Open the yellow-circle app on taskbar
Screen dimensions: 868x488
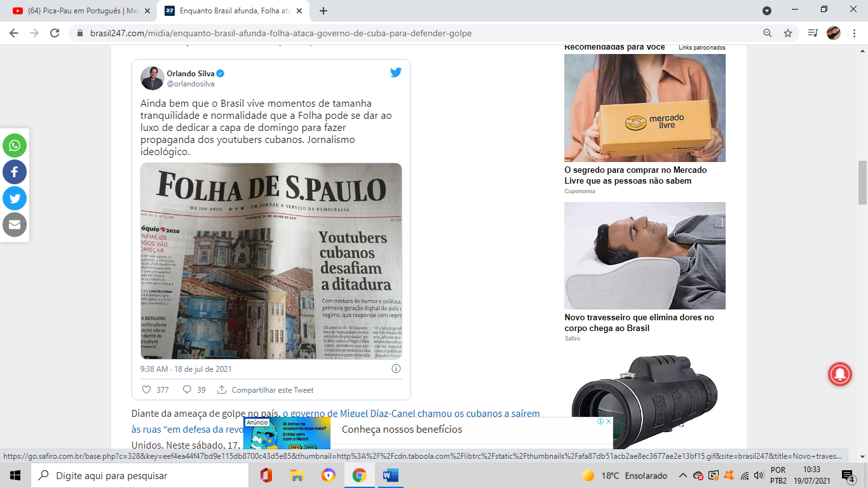(x=328, y=475)
